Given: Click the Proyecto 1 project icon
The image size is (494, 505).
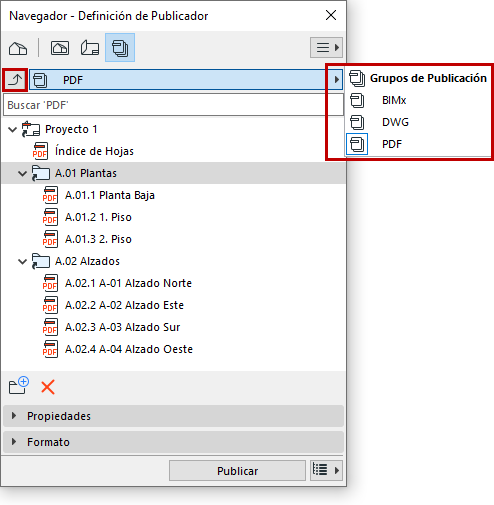Looking at the screenshot, I should click(31, 129).
